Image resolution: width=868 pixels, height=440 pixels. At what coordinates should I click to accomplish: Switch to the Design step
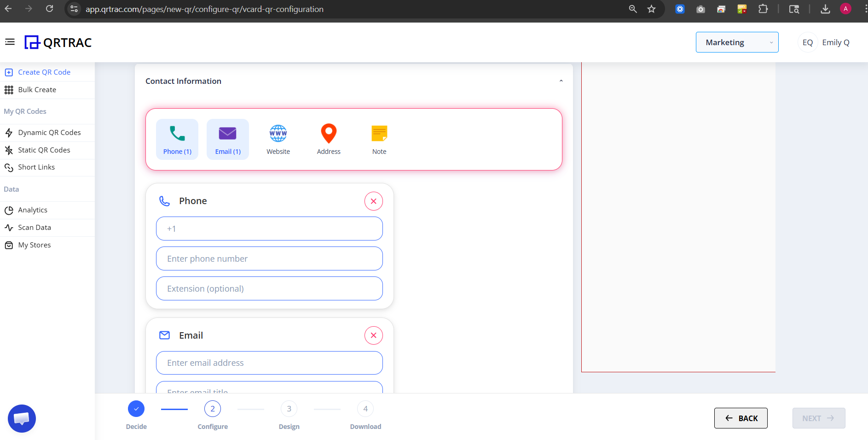pyautogui.click(x=289, y=409)
